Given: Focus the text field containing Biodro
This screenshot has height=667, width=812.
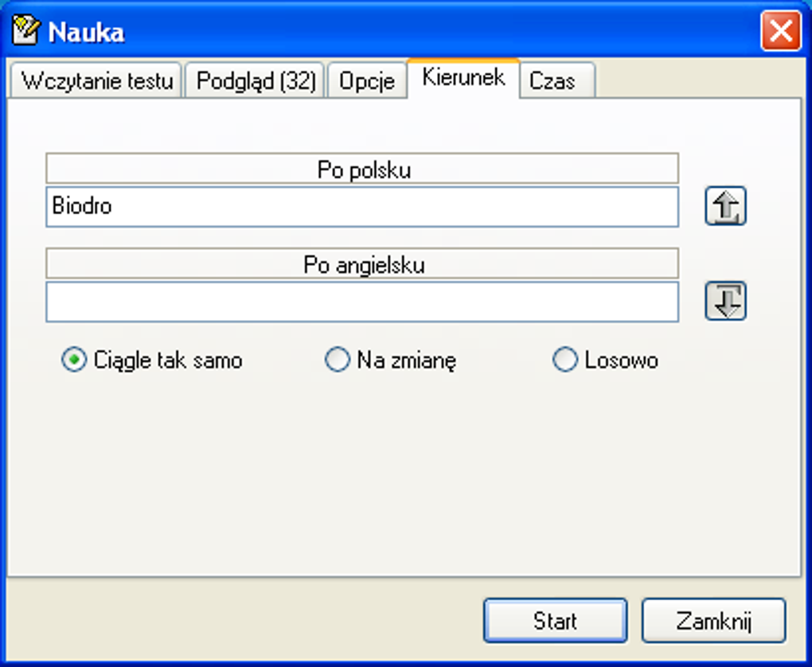Looking at the screenshot, I should pos(362,207).
